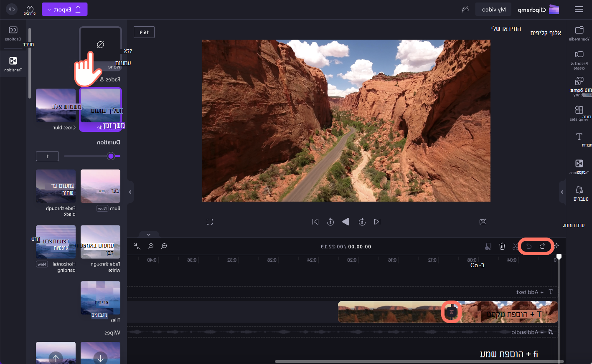Switch to the Transitions tab in property panel

coord(13,64)
